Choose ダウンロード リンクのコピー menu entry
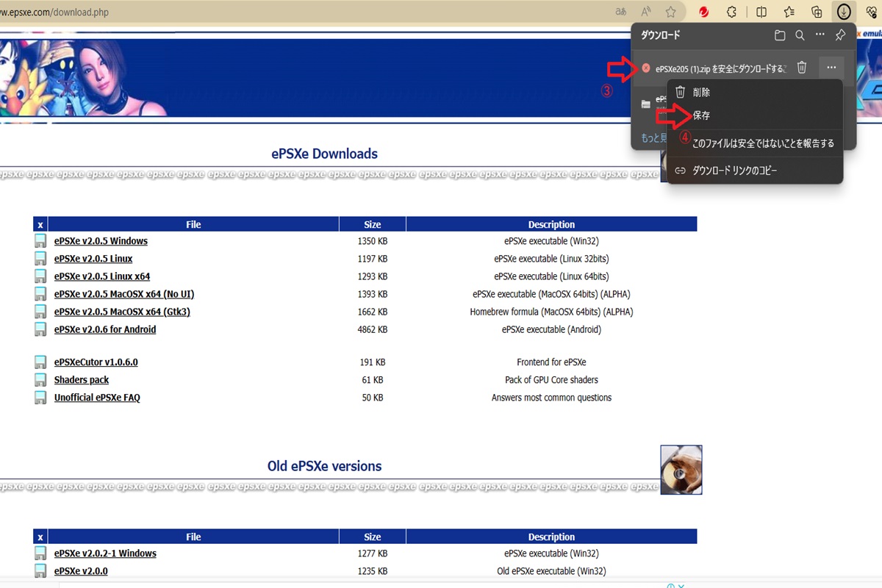The height and width of the screenshot is (588, 882). (x=734, y=171)
